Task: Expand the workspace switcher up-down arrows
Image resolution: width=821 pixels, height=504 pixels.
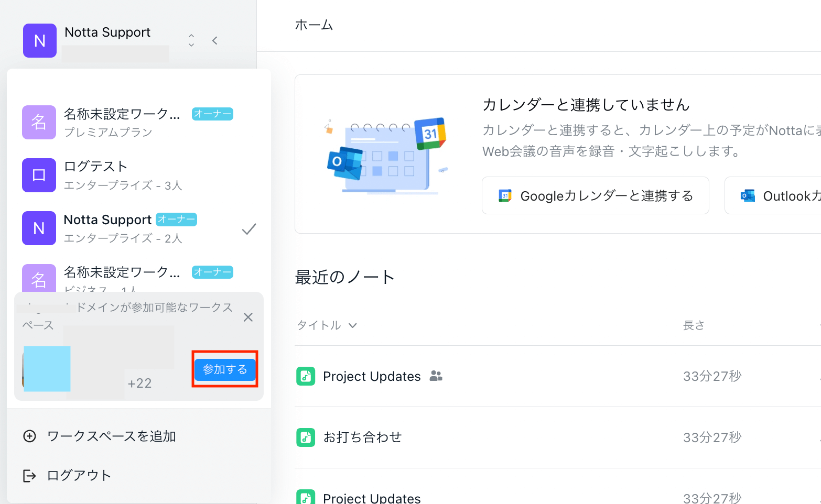Action: coord(191,40)
